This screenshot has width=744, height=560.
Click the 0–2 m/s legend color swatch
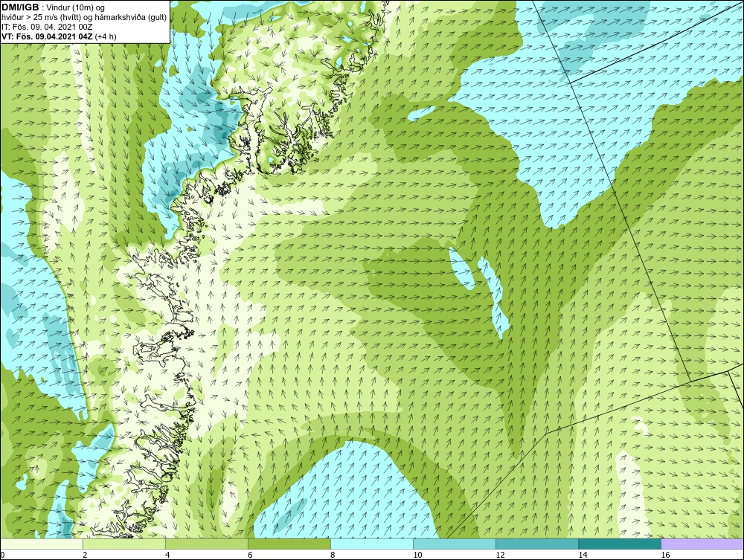42,544
